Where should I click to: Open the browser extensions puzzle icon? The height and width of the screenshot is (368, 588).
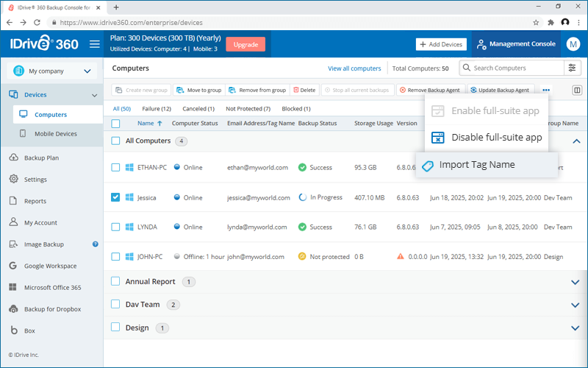click(x=551, y=23)
